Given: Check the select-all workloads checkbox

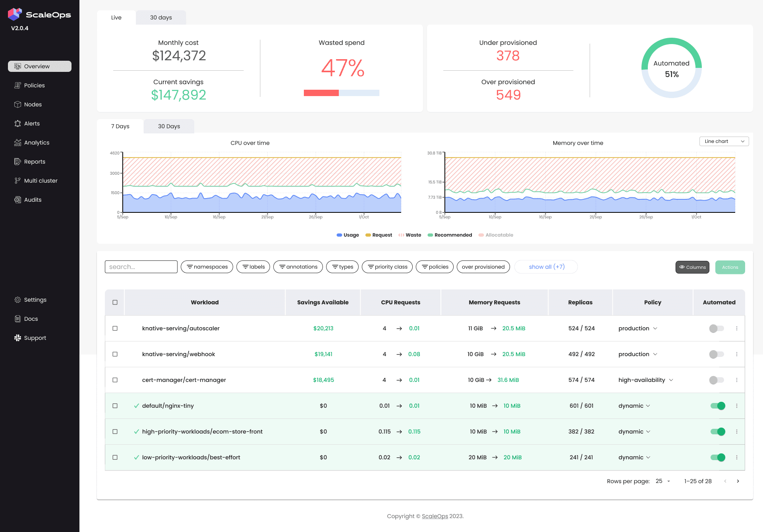Looking at the screenshot, I should point(114,302).
